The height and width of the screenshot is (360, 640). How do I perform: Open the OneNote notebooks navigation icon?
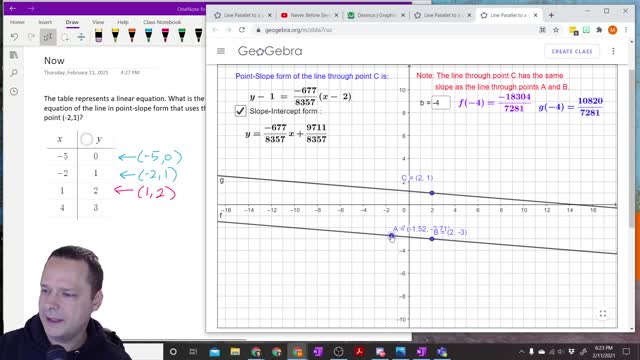(14, 55)
